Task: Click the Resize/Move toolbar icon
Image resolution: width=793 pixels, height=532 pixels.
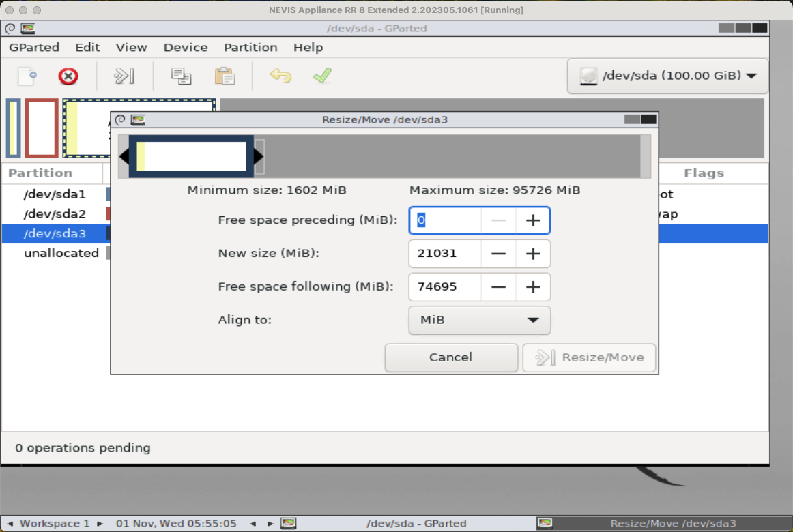Action: click(124, 76)
